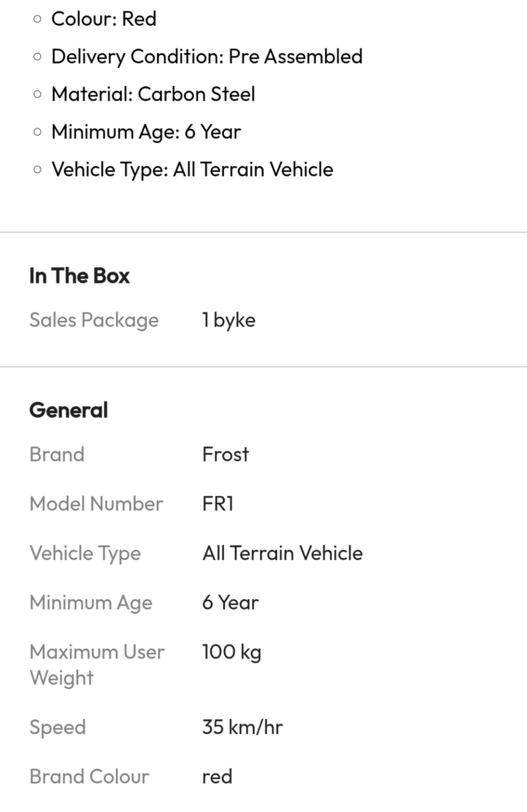This screenshot has width=527, height=812.
Task: Select the Sales Package label
Action: 94,321
